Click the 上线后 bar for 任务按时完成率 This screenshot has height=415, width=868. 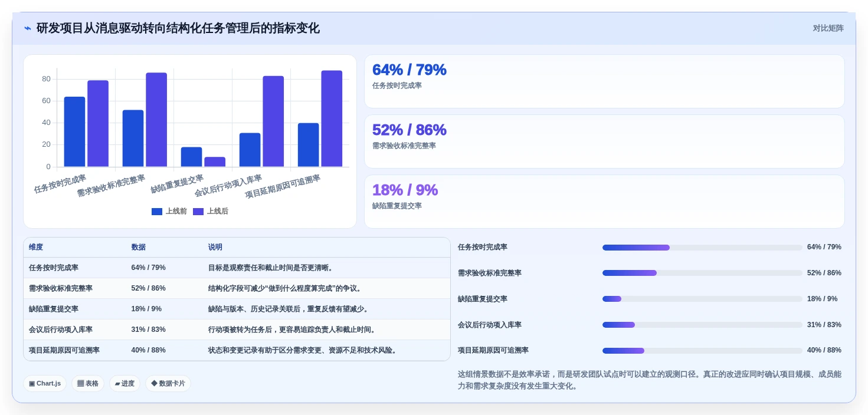tap(98, 124)
